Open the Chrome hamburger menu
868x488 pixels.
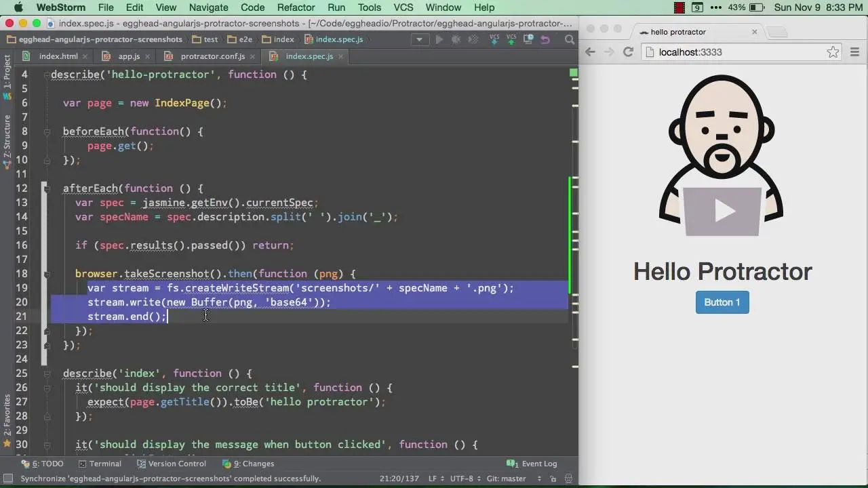[854, 52]
